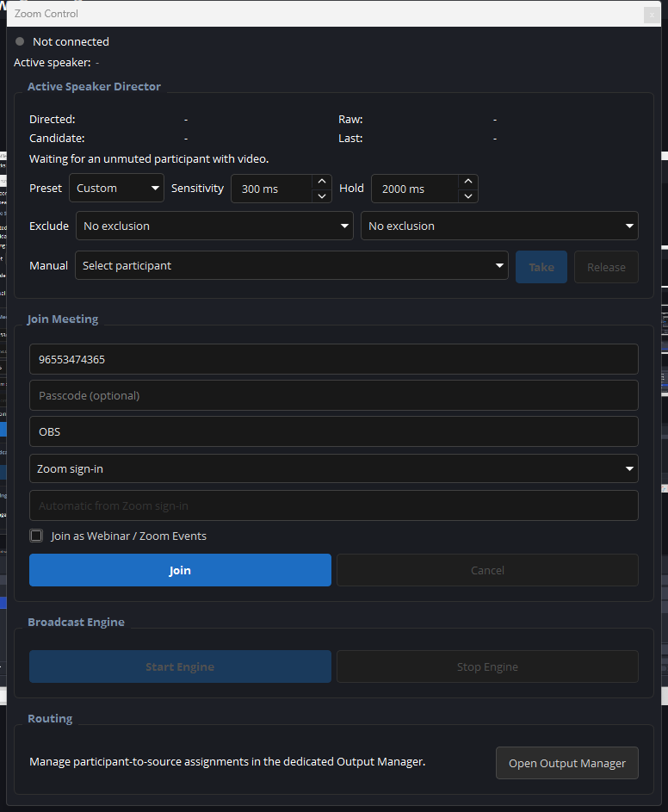The height and width of the screenshot is (812, 668).
Task: Click the Active Speaker Director heading
Action: click(x=94, y=86)
